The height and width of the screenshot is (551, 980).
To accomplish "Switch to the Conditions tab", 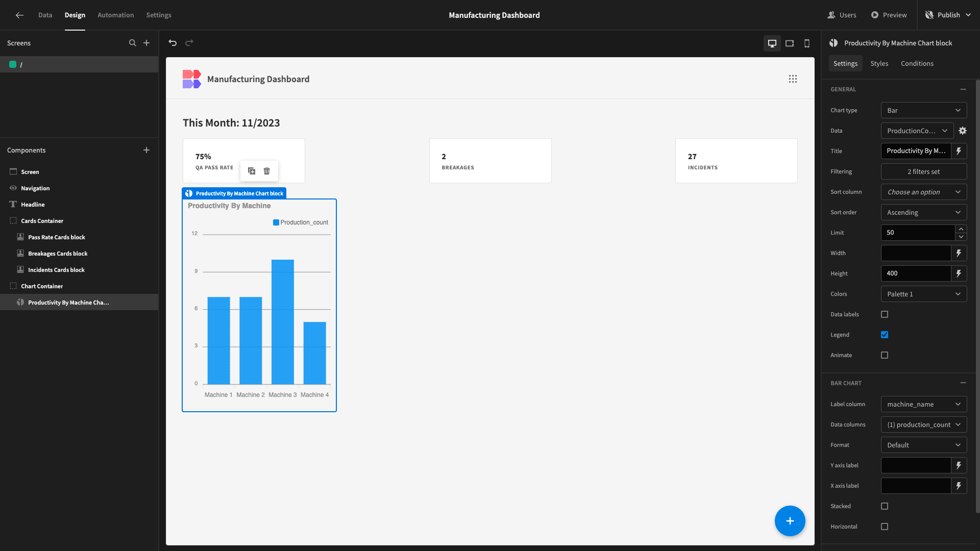I will pos(917,63).
